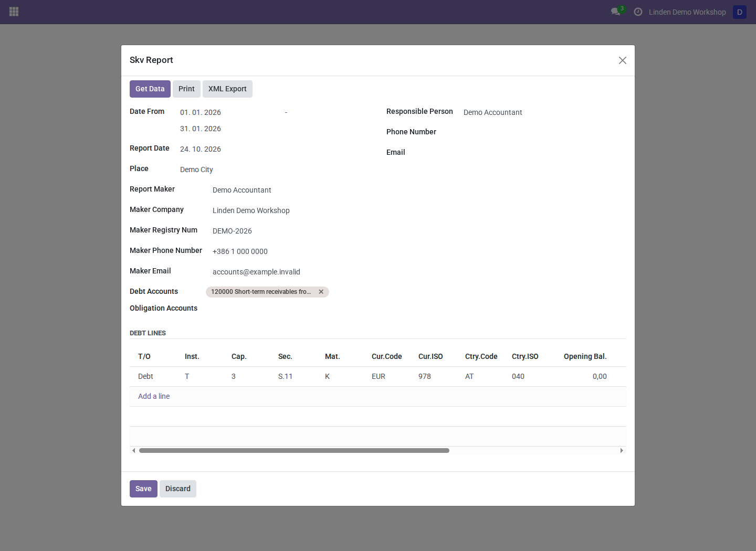Open the activities clock icon

[x=638, y=12]
